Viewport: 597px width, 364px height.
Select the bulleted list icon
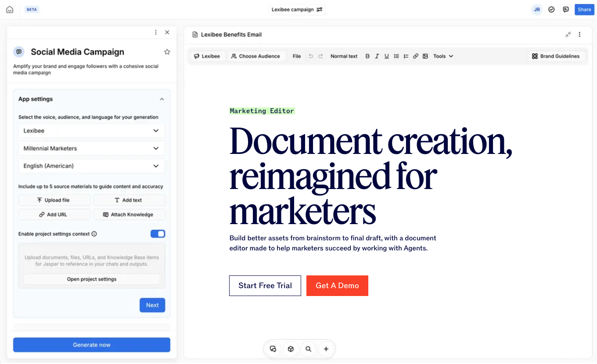pyautogui.click(x=396, y=56)
